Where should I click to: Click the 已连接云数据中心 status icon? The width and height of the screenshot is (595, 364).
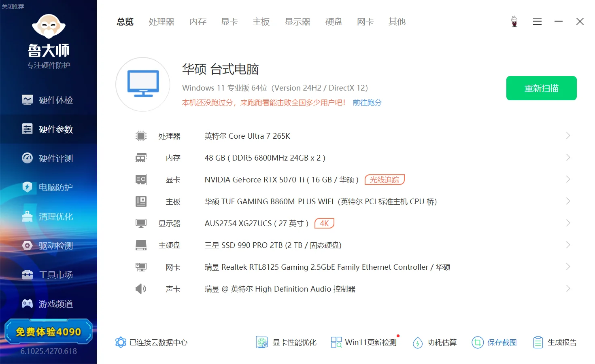(120, 342)
